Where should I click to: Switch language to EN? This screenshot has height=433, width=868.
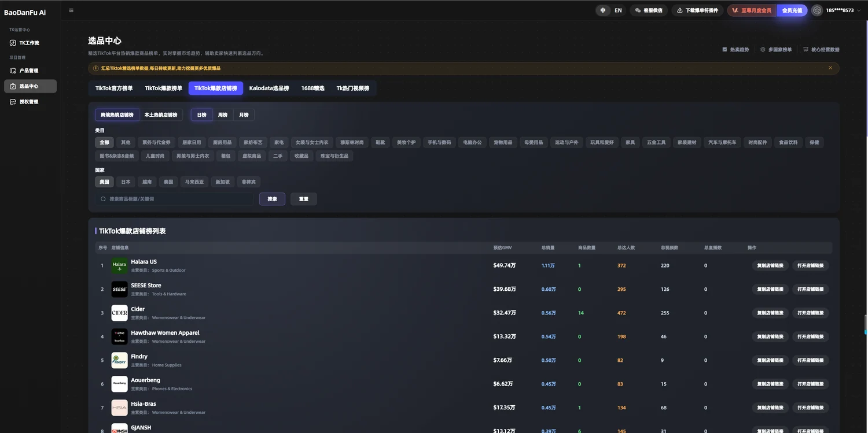pyautogui.click(x=618, y=10)
